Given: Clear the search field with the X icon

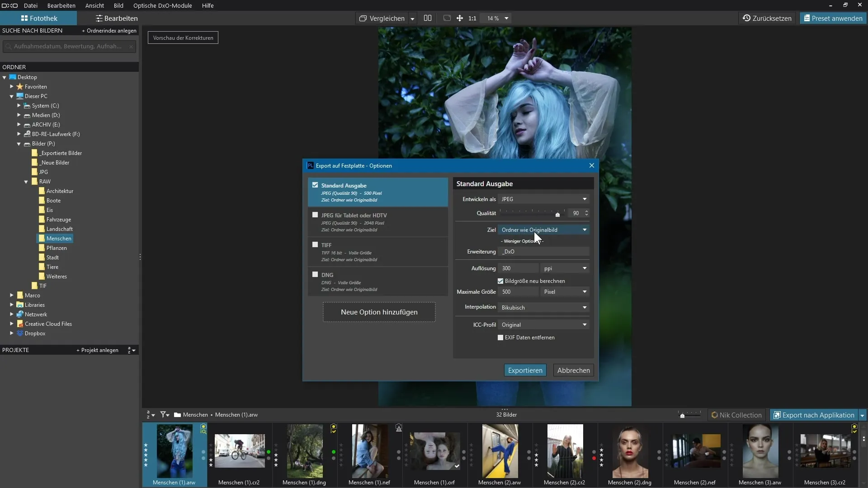Looking at the screenshot, I should click(131, 47).
